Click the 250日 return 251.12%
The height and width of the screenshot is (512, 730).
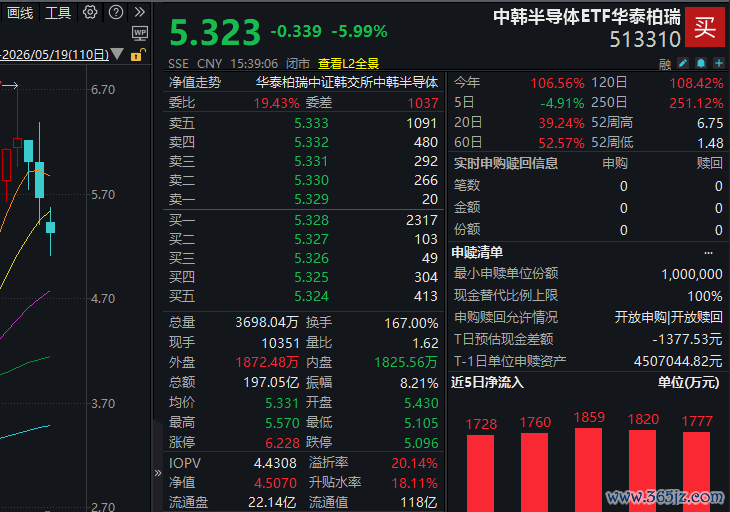point(696,103)
